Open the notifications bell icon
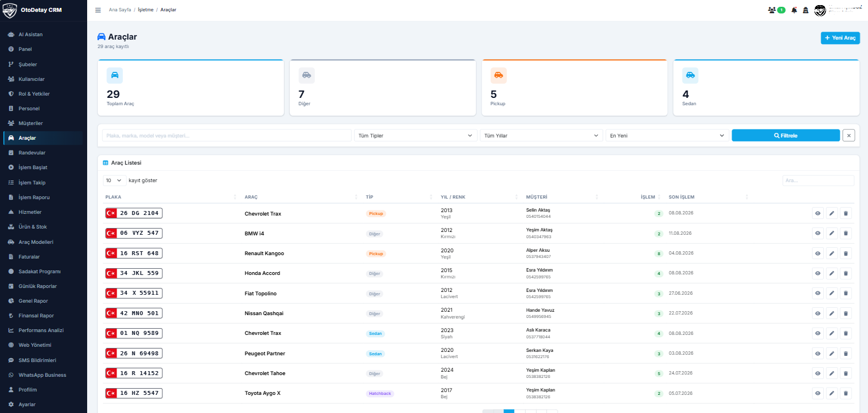This screenshot has height=413, width=868. 794,10
